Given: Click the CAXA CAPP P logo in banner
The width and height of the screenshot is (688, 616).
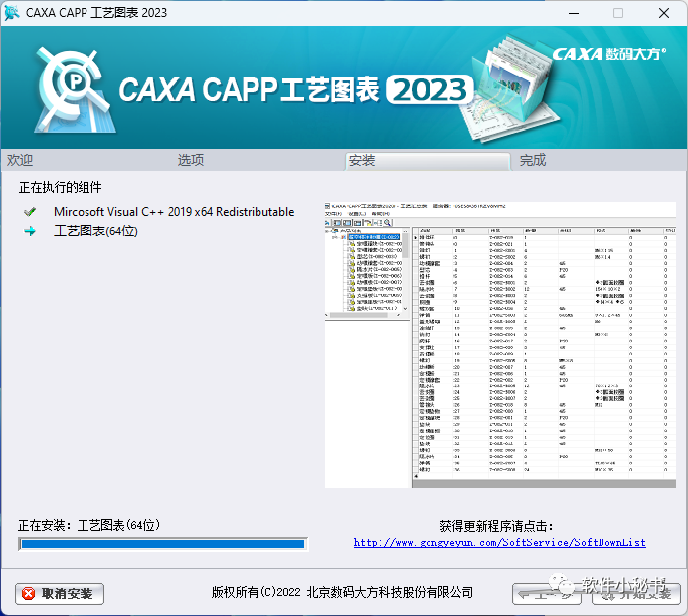Looking at the screenshot, I should (x=74, y=89).
